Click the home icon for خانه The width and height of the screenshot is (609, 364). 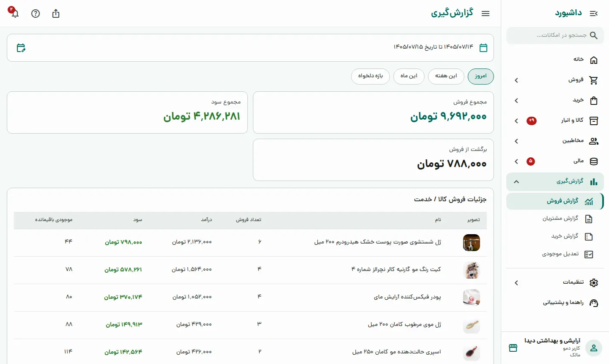click(594, 60)
